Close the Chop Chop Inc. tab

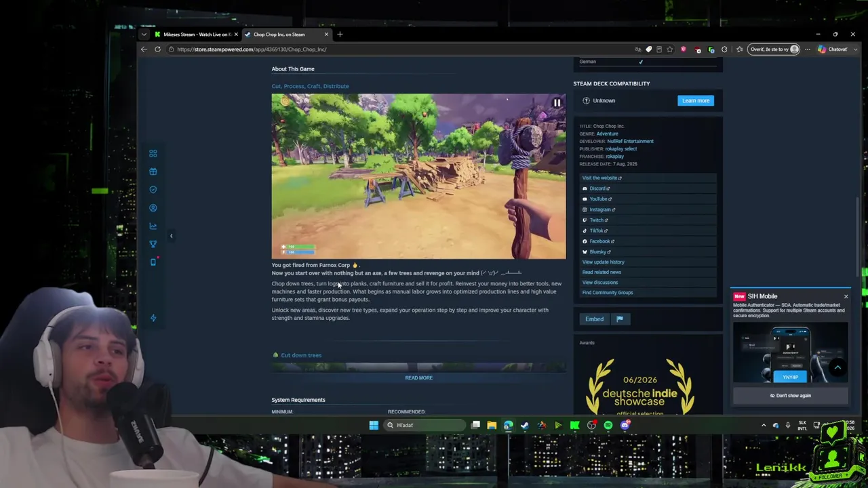326,35
